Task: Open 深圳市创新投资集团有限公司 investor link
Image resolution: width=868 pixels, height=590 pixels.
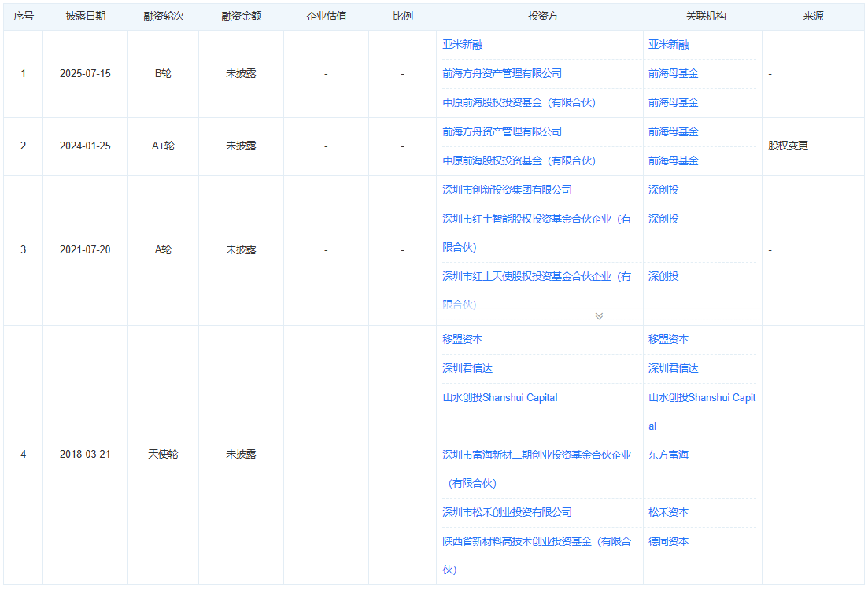Action: 507,190
